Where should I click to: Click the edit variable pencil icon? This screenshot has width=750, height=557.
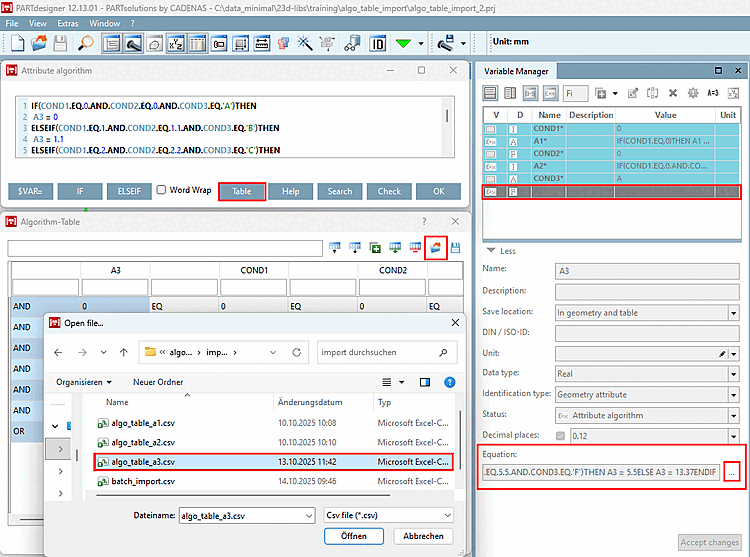pyautogui.click(x=632, y=93)
